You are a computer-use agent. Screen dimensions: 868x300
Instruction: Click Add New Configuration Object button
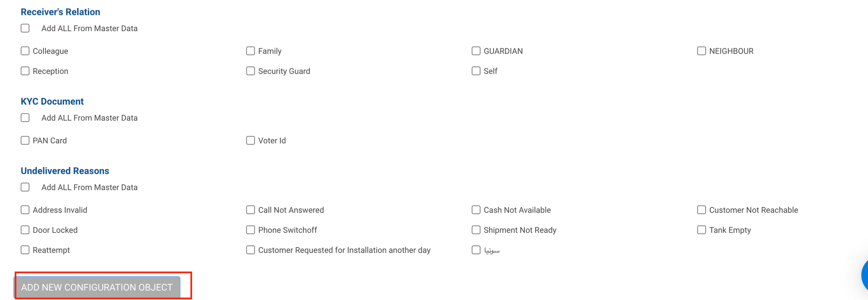97,287
